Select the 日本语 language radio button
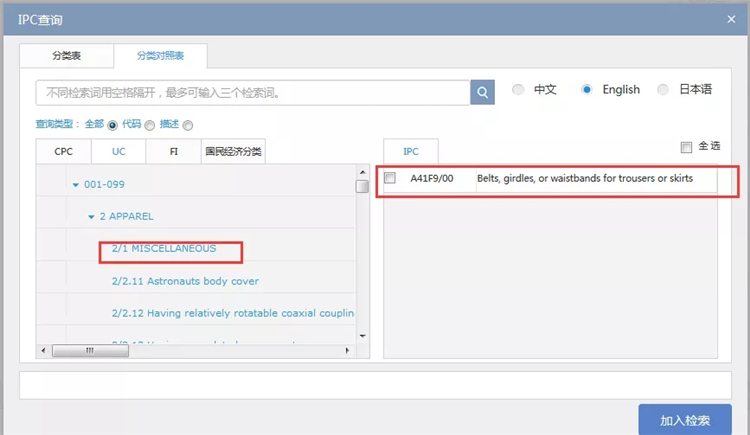The width and height of the screenshot is (750, 435). pyautogui.click(x=664, y=90)
